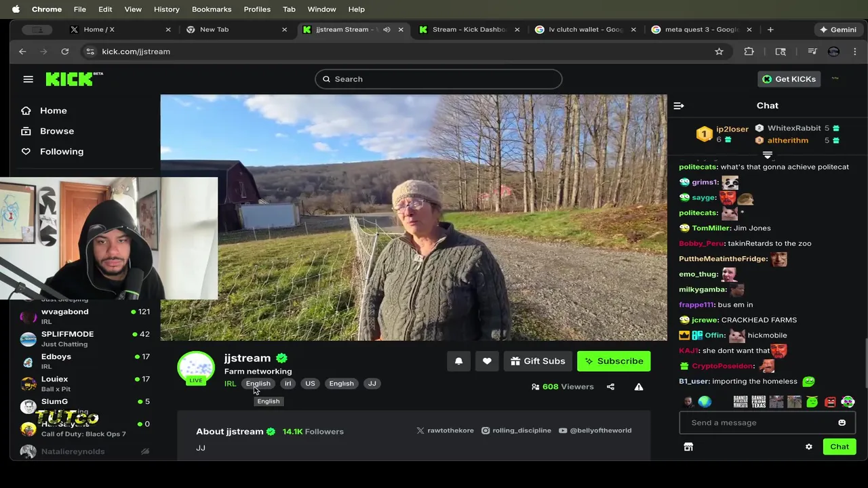Select the JJ tag chip

[x=372, y=384]
